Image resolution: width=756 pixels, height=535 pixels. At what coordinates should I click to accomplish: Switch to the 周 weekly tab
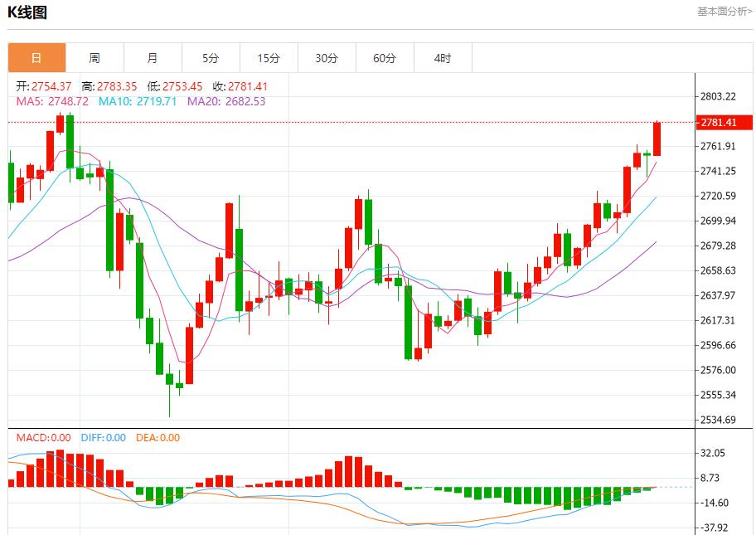(94, 58)
